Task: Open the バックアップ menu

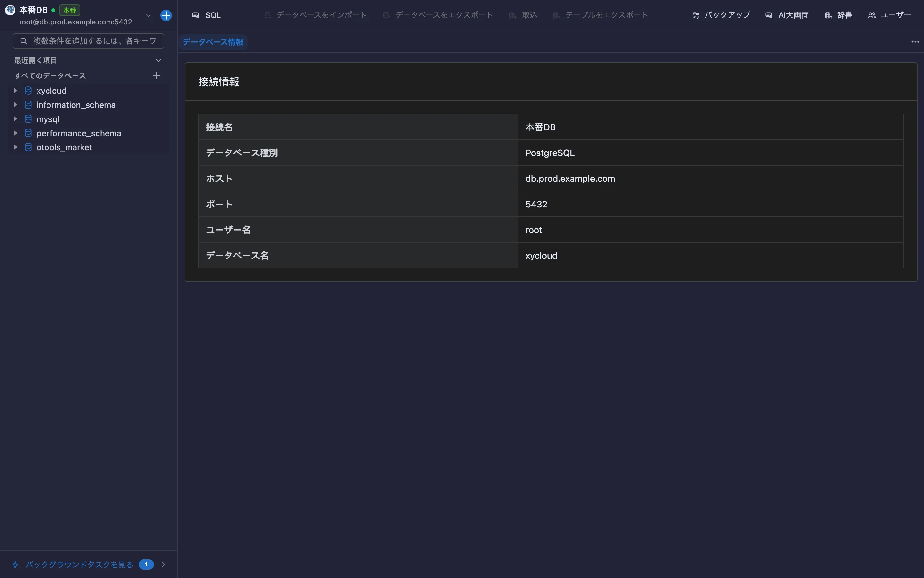Action: 721,15
